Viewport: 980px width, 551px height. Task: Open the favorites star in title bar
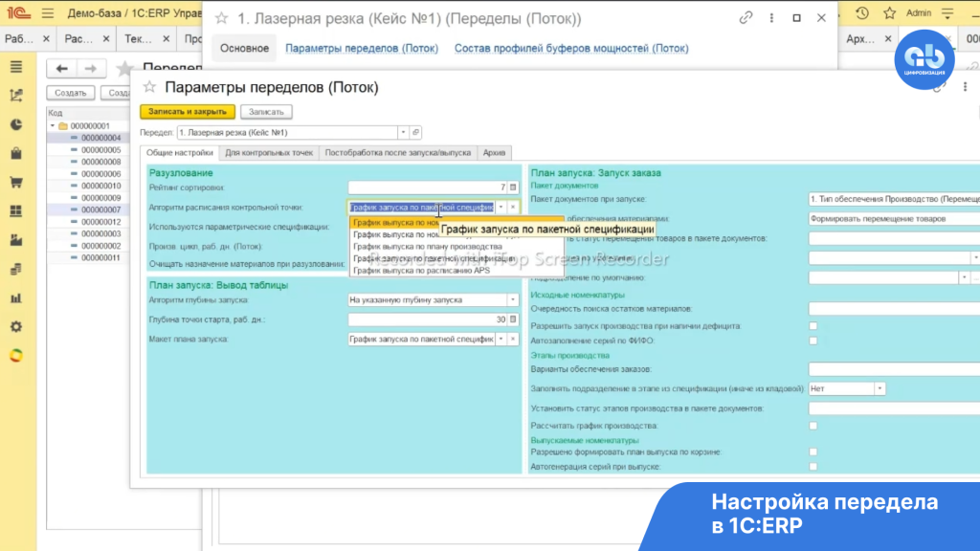tap(889, 13)
